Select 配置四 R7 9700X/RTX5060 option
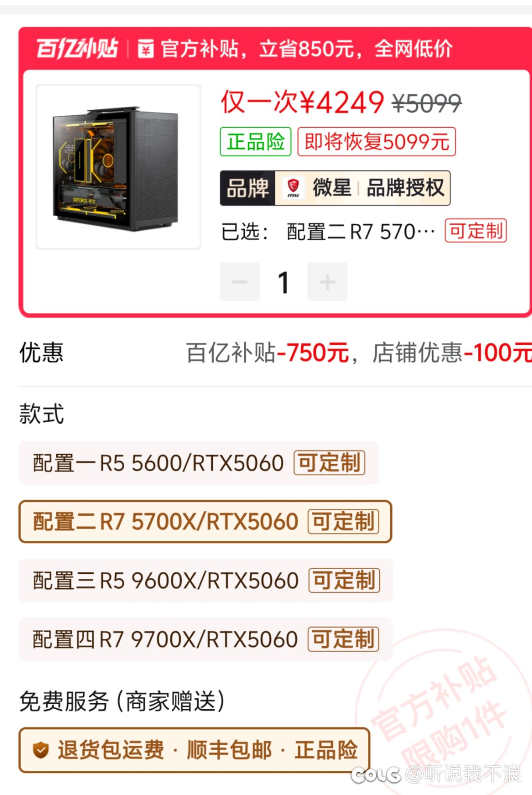This screenshot has width=532, height=795. [205, 639]
